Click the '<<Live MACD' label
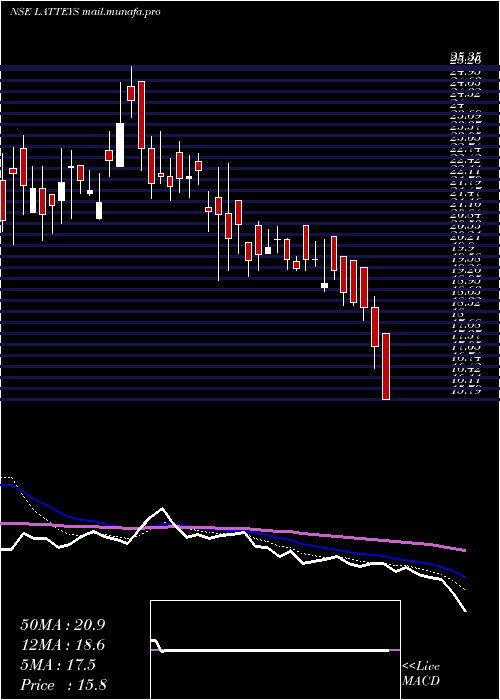500x700 pixels. 421,674
